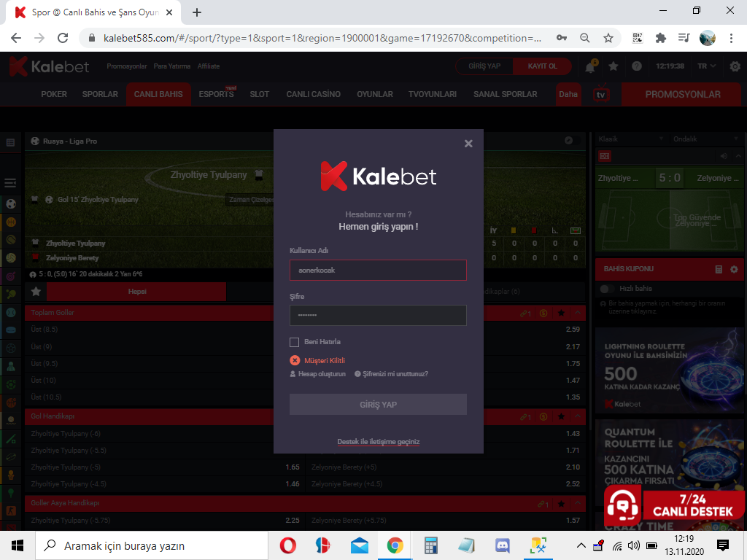Image resolution: width=747 pixels, height=560 pixels.
Task: Submit the login dialog GİRİŞ YAP button
Action: click(x=378, y=405)
